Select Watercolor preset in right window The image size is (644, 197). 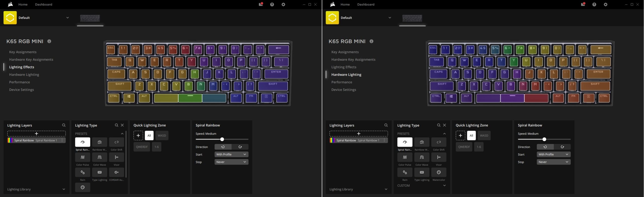[439, 172]
